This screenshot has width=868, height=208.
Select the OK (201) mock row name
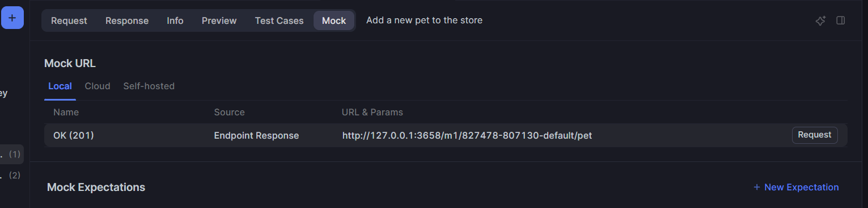tap(74, 135)
